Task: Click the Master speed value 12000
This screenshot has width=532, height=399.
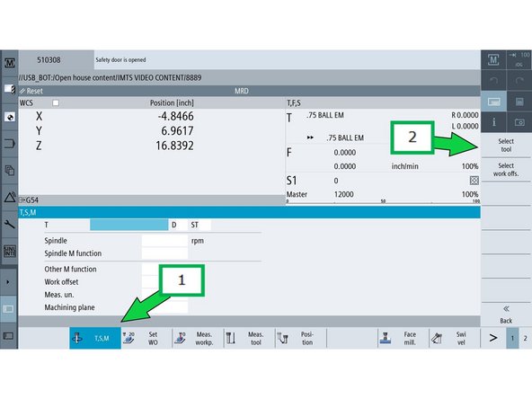Action: pyautogui.click(x=343, y=194)
